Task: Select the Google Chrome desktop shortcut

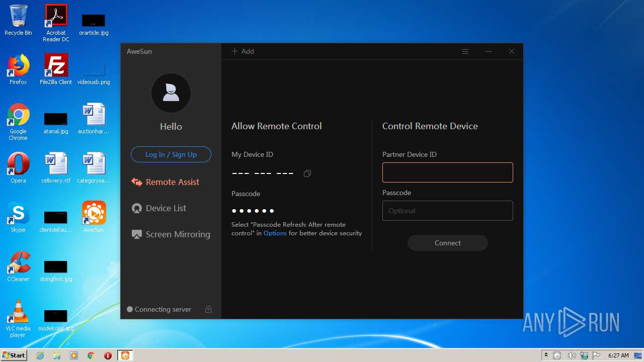Action: (18, 122)
